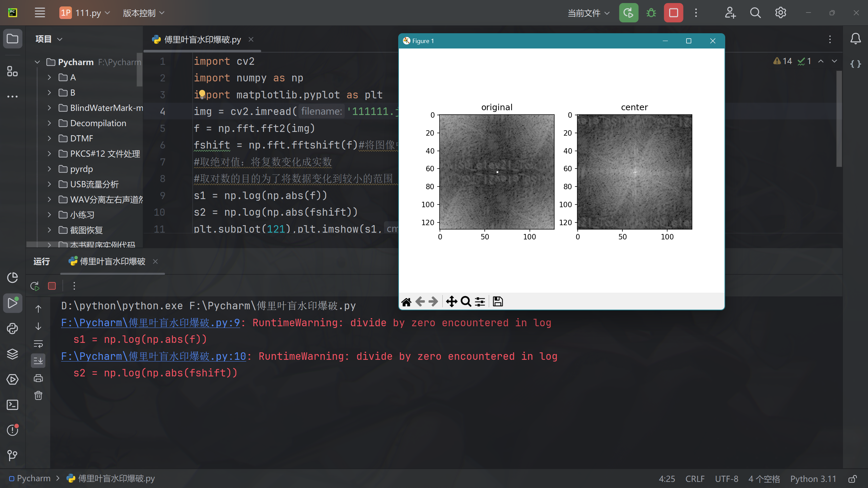
Task: Expand the DTMF folder
Action: click(x=49, y=138)
